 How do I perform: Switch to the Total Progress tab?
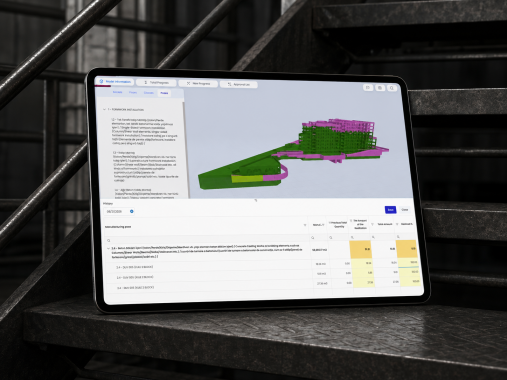[156, 82]
